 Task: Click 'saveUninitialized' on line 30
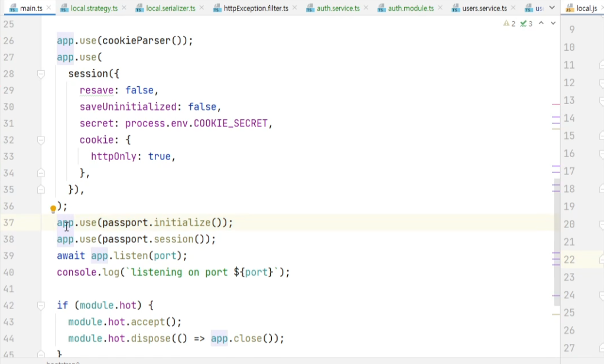[128, 107]
